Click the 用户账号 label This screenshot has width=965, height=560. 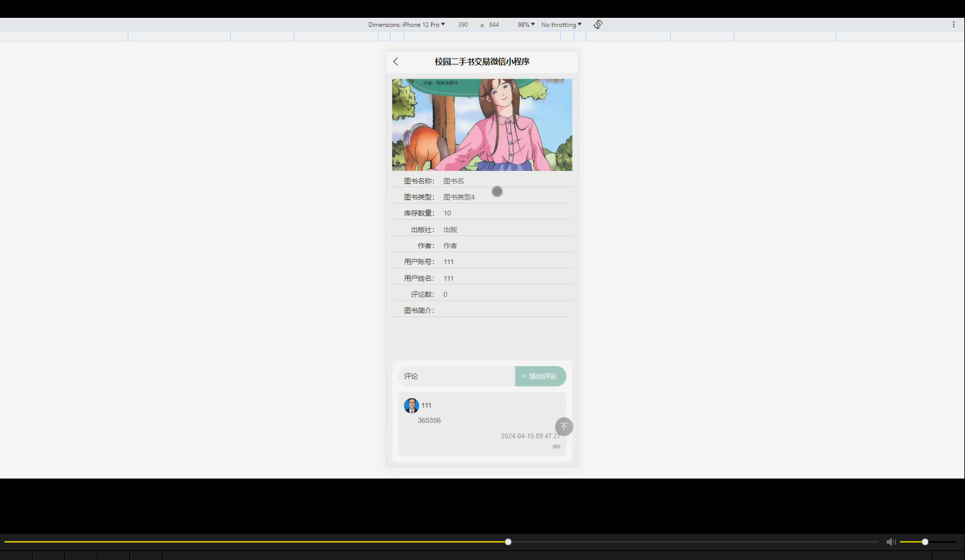(x=419, y=262)
